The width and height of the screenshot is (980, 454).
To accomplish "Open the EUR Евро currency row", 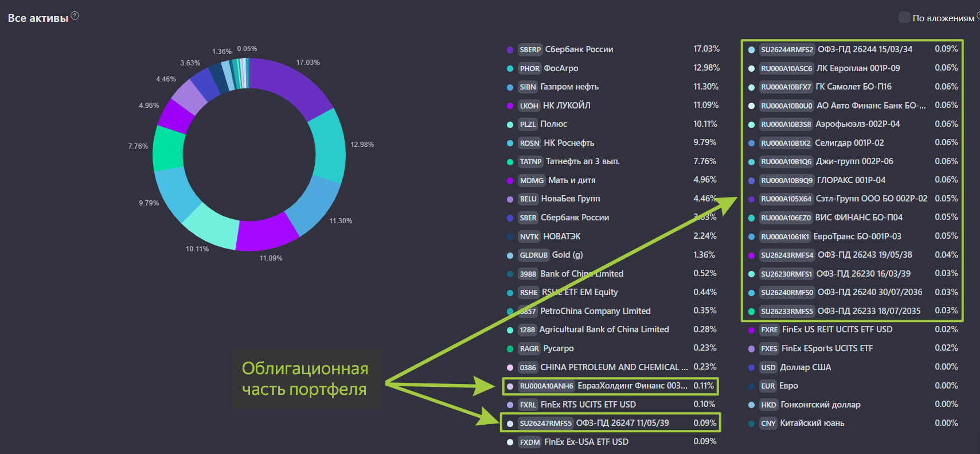I will click(853, 386).
